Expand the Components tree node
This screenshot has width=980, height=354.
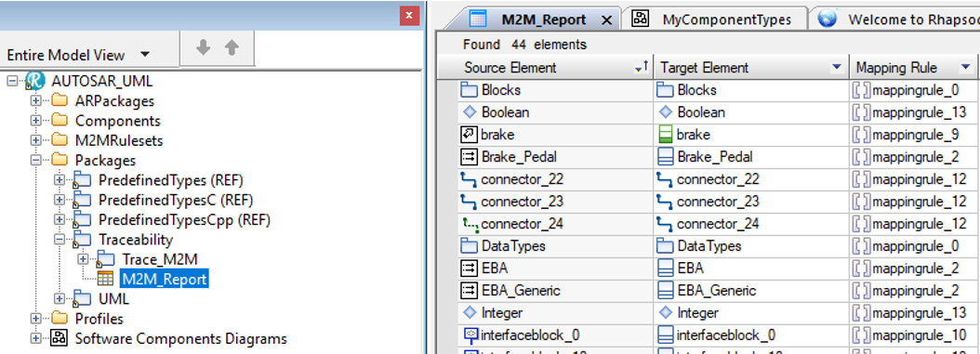click(x=36, y=121)
